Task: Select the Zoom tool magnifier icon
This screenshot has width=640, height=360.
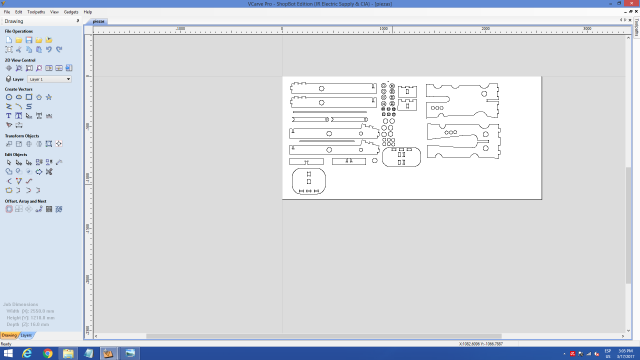Action: coord(19,68)
